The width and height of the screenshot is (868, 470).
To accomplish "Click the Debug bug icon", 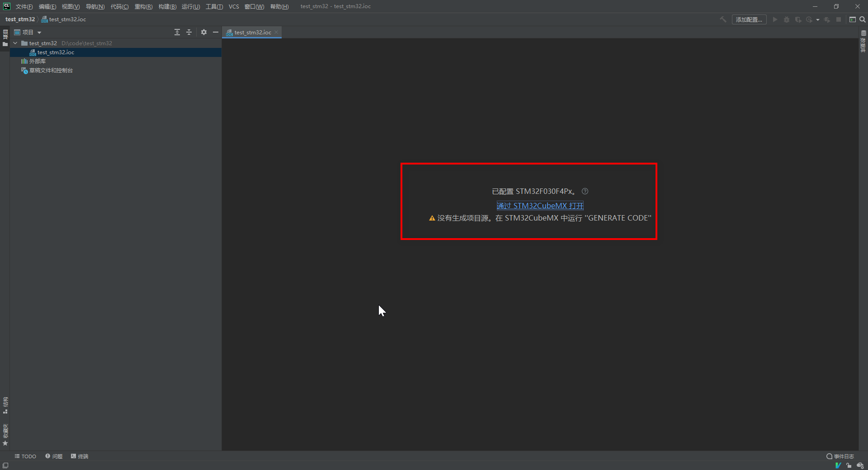I will pyautogui.click(x=787, y=19).
